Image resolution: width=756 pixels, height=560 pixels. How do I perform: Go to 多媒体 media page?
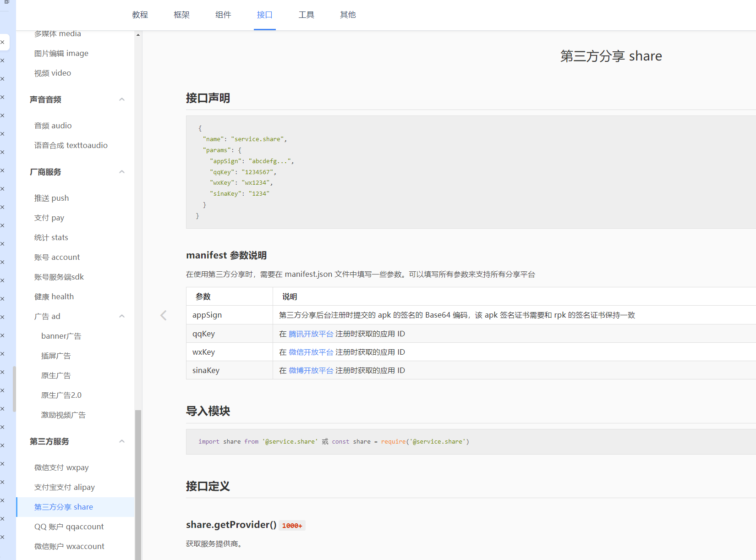58,33
